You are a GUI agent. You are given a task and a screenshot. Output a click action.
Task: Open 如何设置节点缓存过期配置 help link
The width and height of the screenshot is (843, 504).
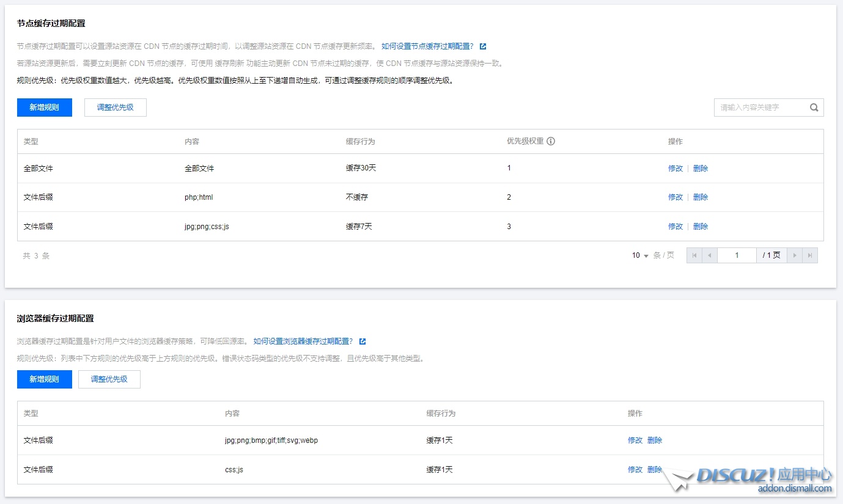tap(427, 46)
